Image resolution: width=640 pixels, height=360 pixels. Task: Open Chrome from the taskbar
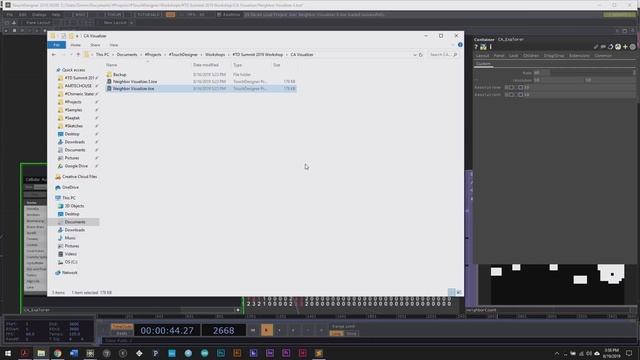coord(58,353)
